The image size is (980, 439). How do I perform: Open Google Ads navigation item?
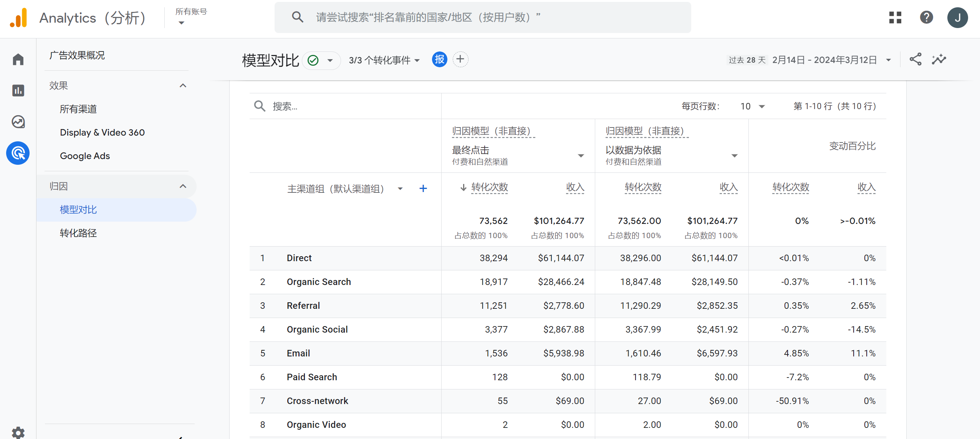(x=85, y=156)
